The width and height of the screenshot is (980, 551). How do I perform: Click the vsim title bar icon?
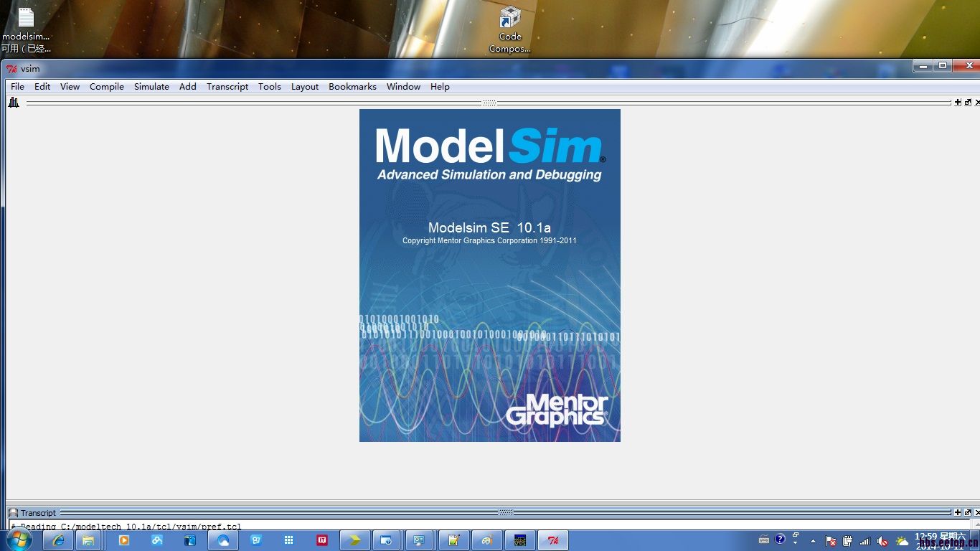tap(11, 69)
